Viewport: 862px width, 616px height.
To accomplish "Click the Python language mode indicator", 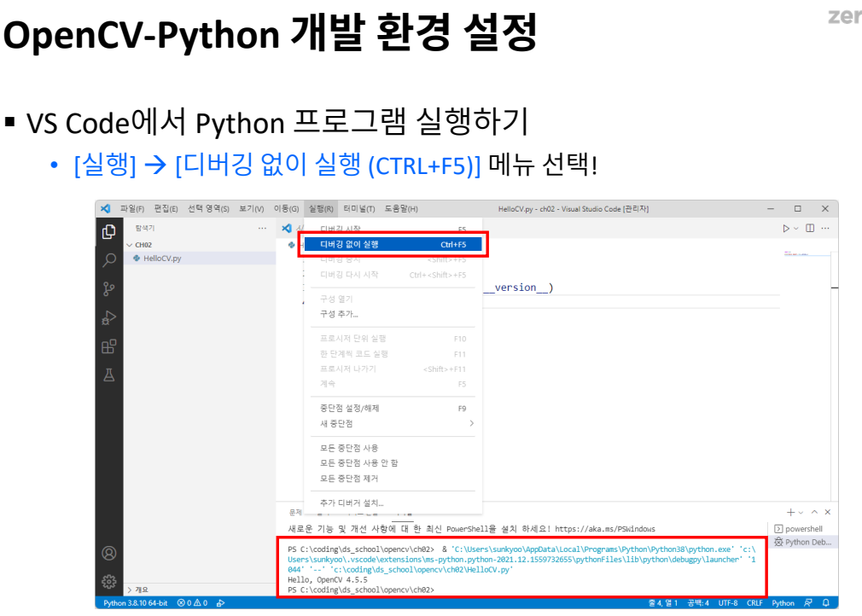I will [783, 603].
